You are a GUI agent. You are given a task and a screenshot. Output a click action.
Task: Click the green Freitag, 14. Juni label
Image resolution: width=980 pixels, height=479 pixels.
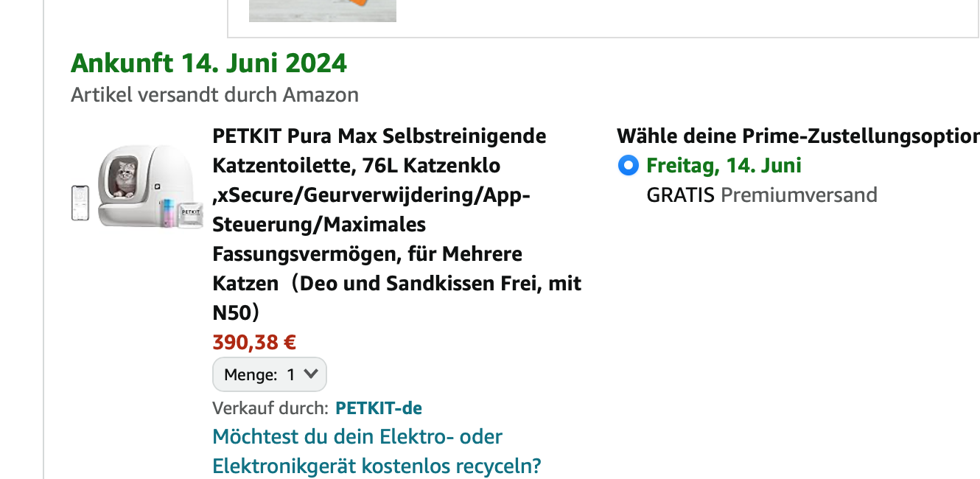point(724,165)
